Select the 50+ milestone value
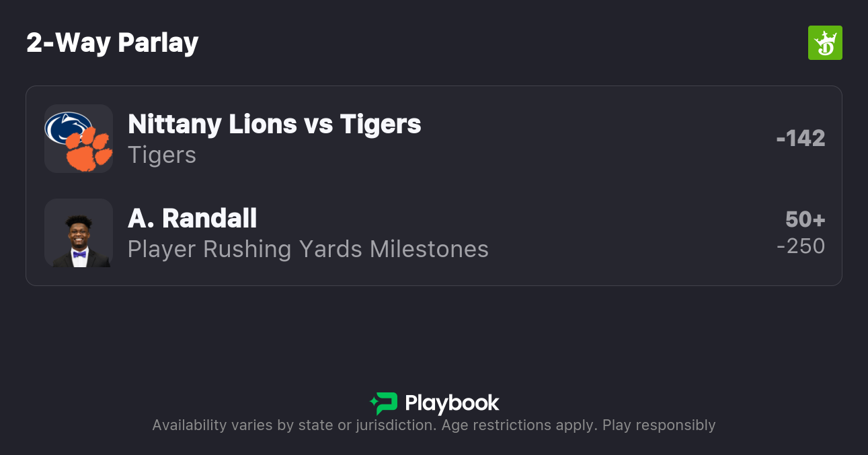Screen dimensions: 868x455 [805, 219]
